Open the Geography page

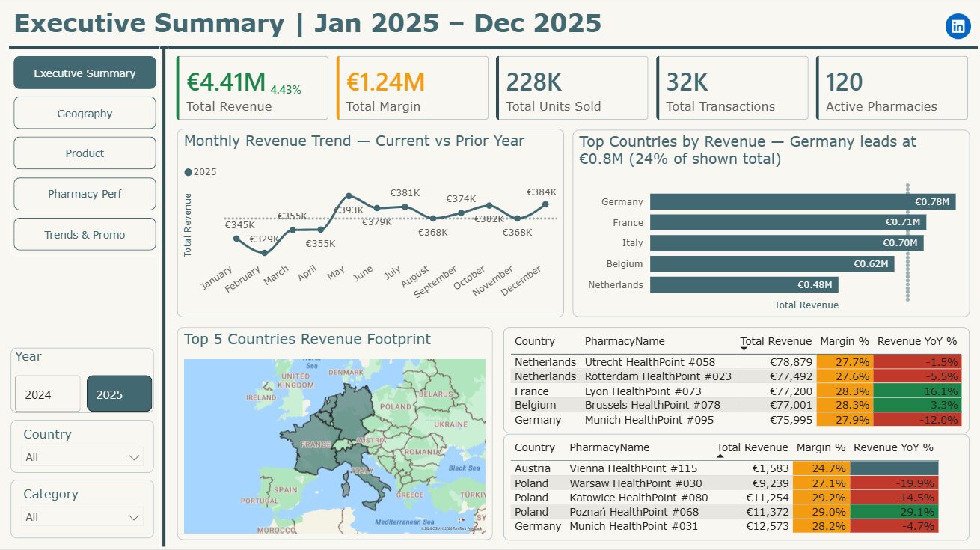[85, 113]
